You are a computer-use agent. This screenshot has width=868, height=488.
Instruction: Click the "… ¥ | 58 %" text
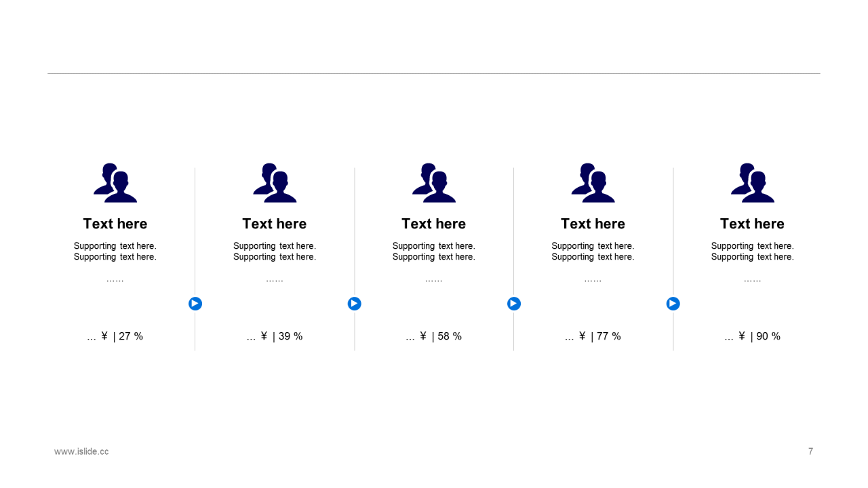pyautogui.click(x=434, y=336)
